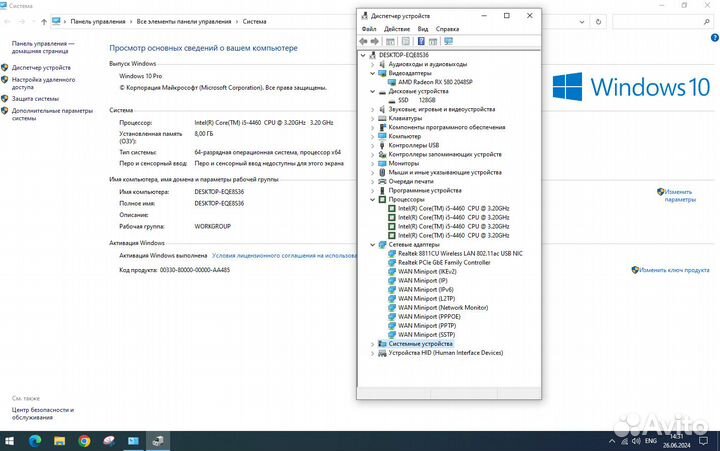The image size is (720, 451).
Task: Click Панель управления breadcrumb in address bar
Action: tap(98, 22)
